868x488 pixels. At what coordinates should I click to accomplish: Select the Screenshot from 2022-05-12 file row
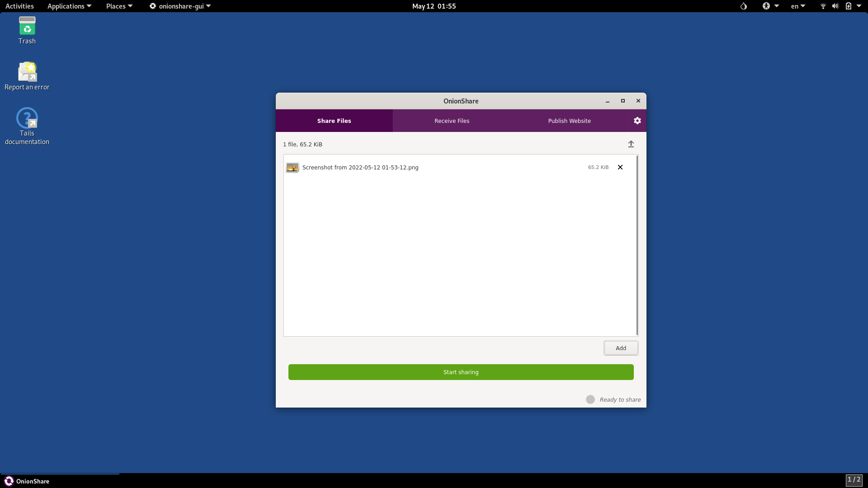460,168
